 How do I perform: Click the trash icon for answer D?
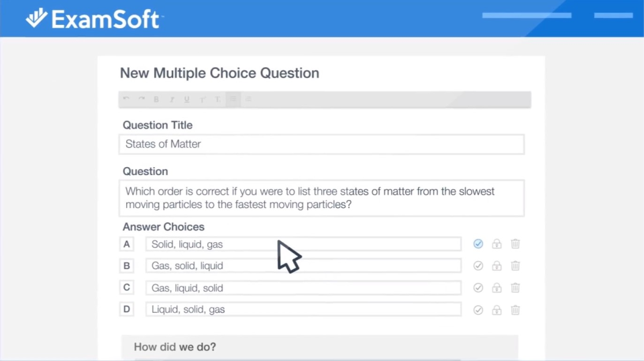tap(515, 310)
